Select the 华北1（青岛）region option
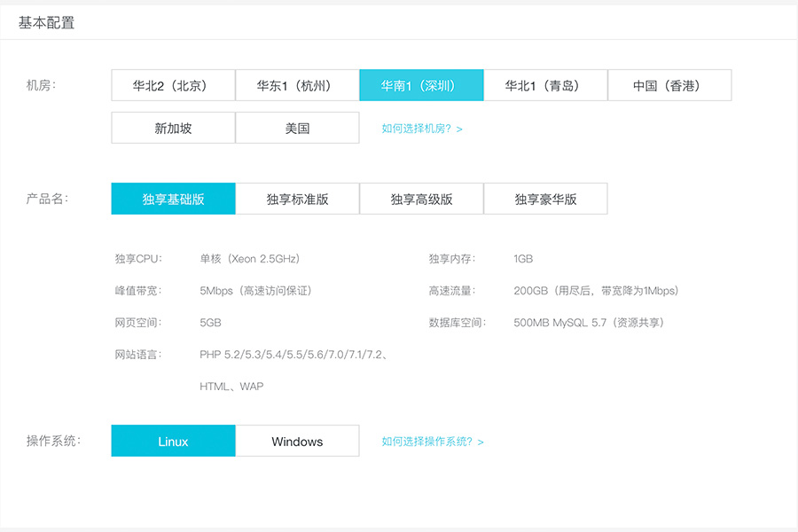This screenshot has height=532, width=798. point(545,85)
